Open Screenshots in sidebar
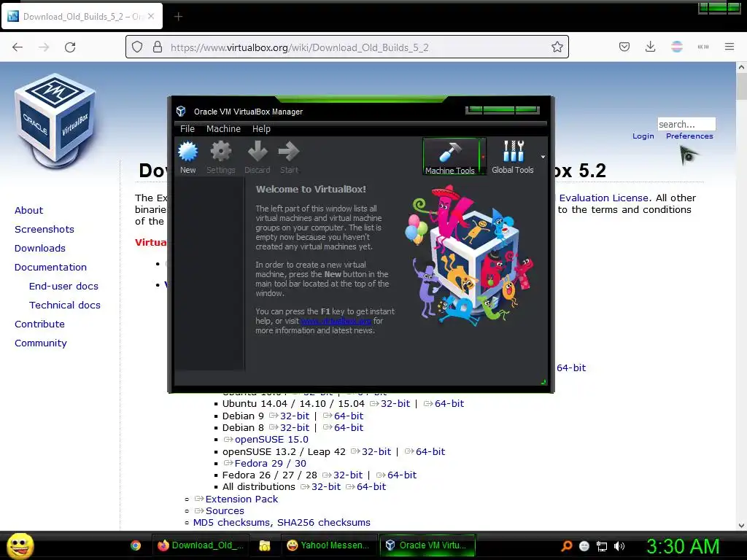 pos(44,230)
